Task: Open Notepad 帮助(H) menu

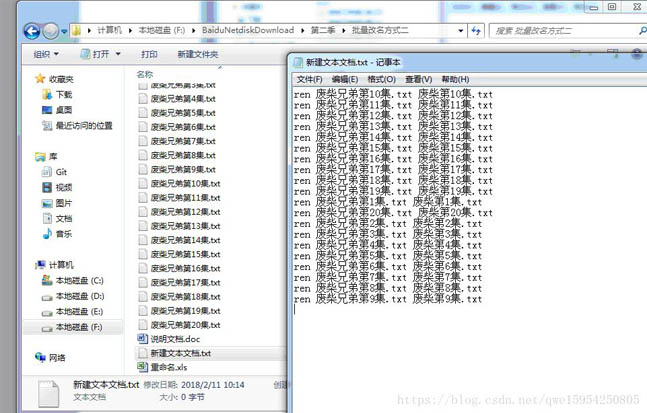Action: [x=455, y=79]
